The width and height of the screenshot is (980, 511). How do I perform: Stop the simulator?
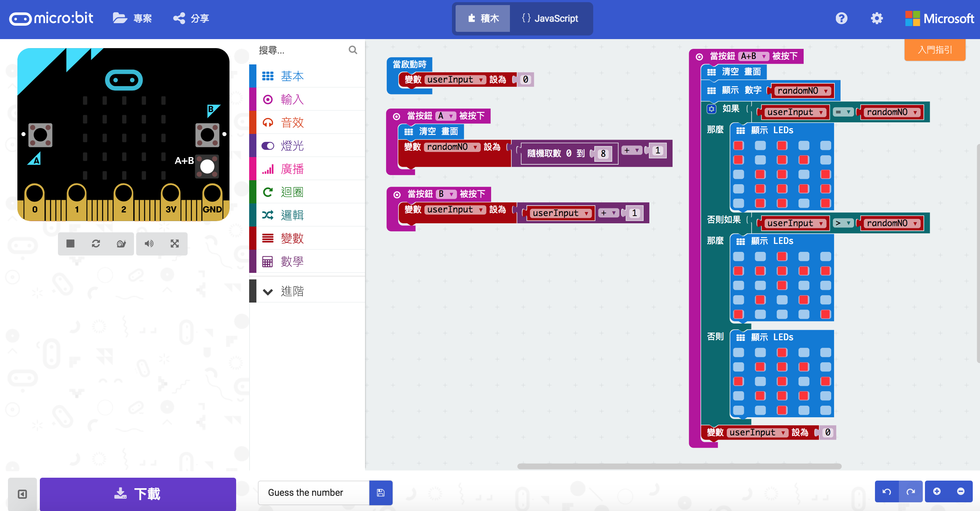tap(70, 243)
